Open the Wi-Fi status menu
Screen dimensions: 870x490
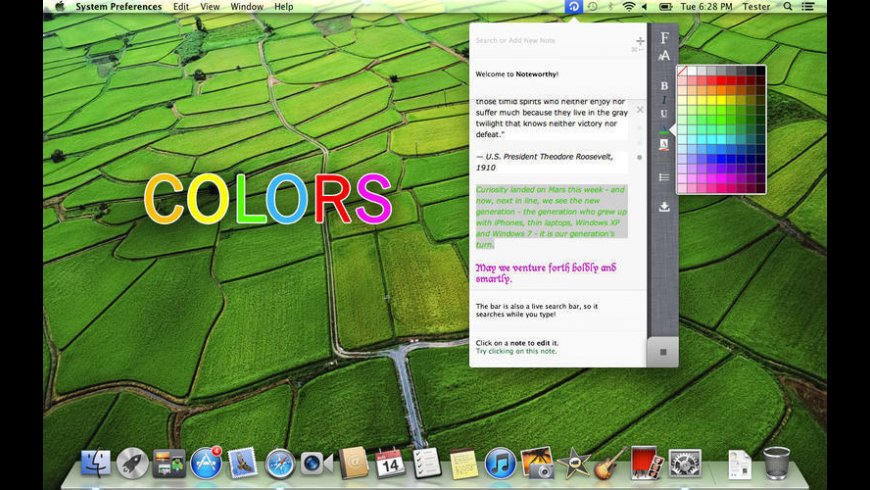tap(629, 7)
